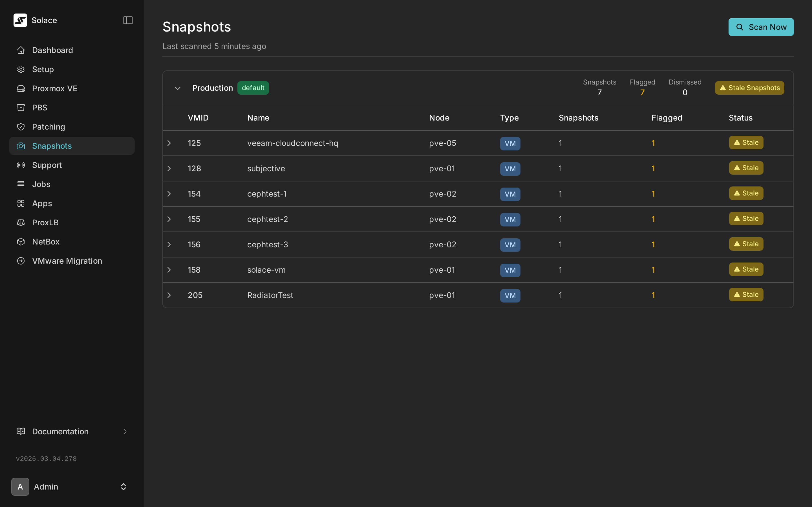Screen dimensions: 812x507
Task: Select the Proxmox VE sidebar icon
Action: click(x=21, y=88)
